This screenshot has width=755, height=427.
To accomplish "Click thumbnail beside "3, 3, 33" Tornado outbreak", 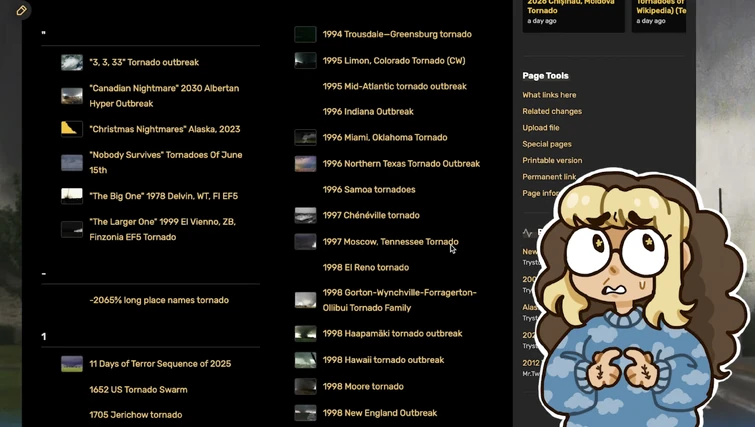I will tap(72, 63).
